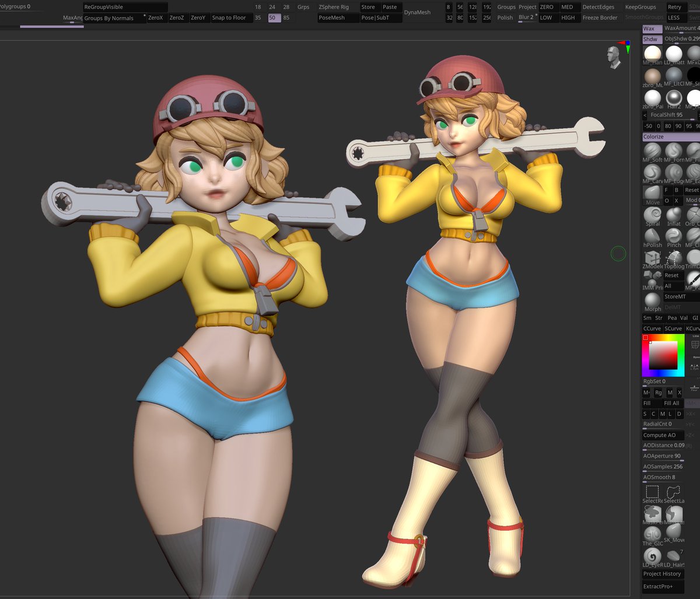The width and height of the screenshot is (700, 599).
Task: Select the Inflat brush
Action: pyautogui.click(x=674, y=217)
